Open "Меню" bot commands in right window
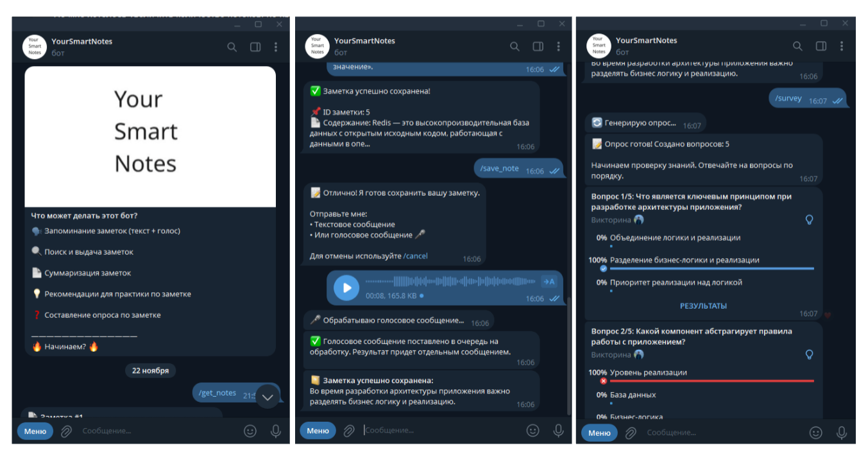The width and height of the screenshot is (868, 459). point(599,433)
